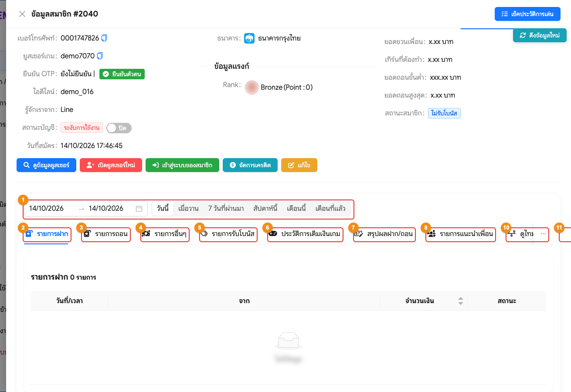Viewport: 571px width, 392px height.
Task: Show รายการแนะนำเพื่อน tab
Action: pos(460,234)
